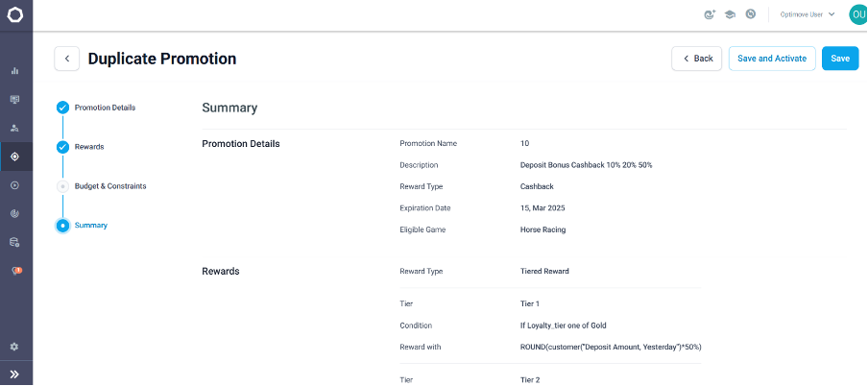Click back arrow beside Duplicate Promotion title
Screen dimensions: 868x386
click(67, 59)
